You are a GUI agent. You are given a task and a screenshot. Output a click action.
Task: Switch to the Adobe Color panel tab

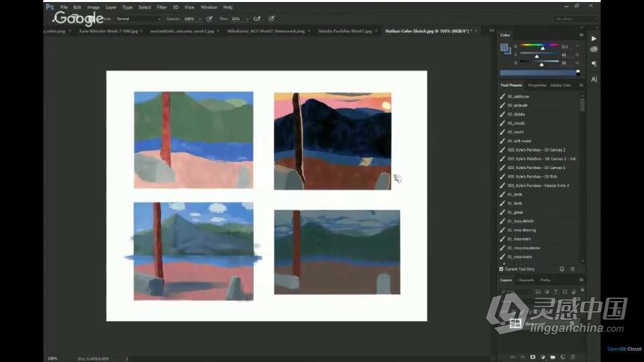(561, 85)
